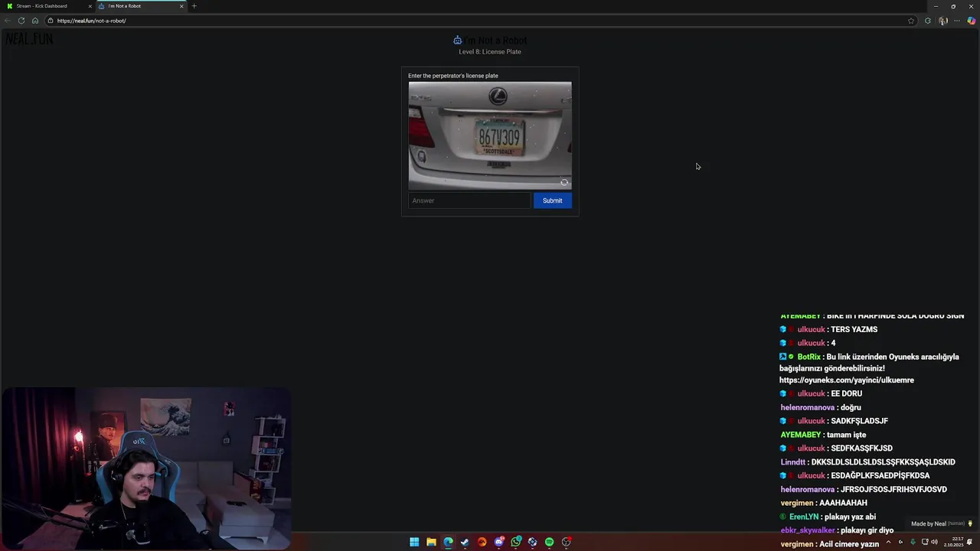Open the taskbar clock showing 22:17
Screen dimensions: 980x551
(x=954, y=542)
